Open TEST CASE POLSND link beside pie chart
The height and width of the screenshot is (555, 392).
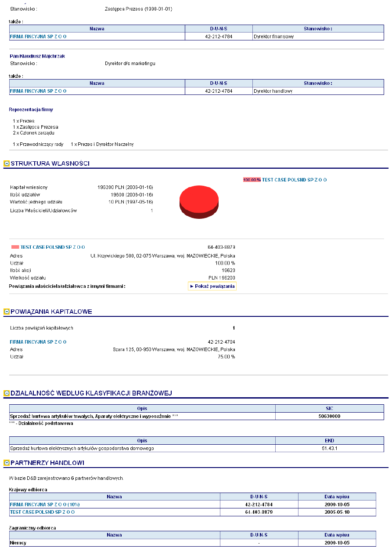coord(294,180)
